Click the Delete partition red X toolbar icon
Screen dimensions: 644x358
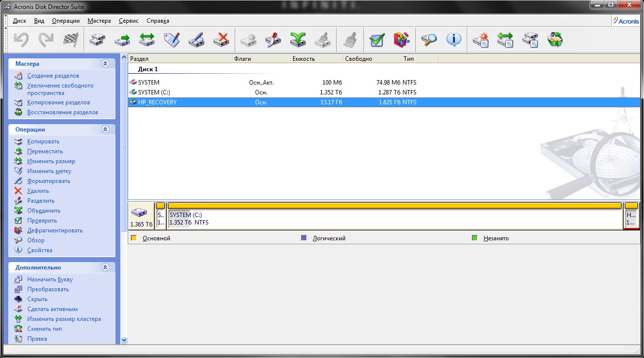[x=221, y=40]
